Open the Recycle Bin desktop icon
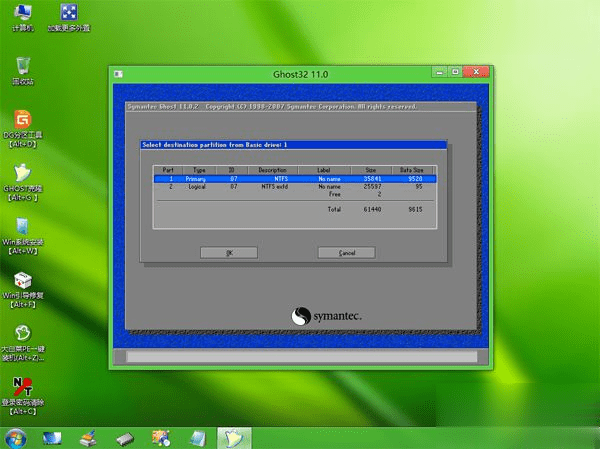 23,71
